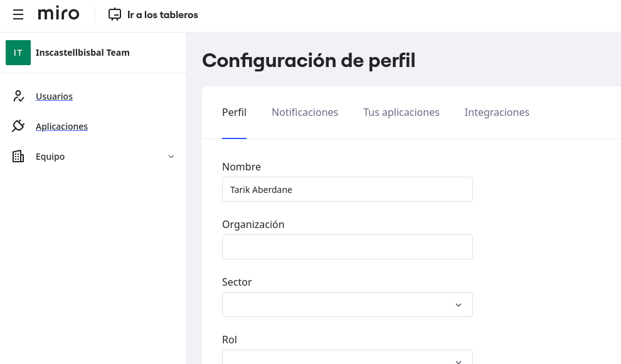This screenshot has width=621, height=364.
Task: Open the hamburger main menu
Action: point(18,14)
